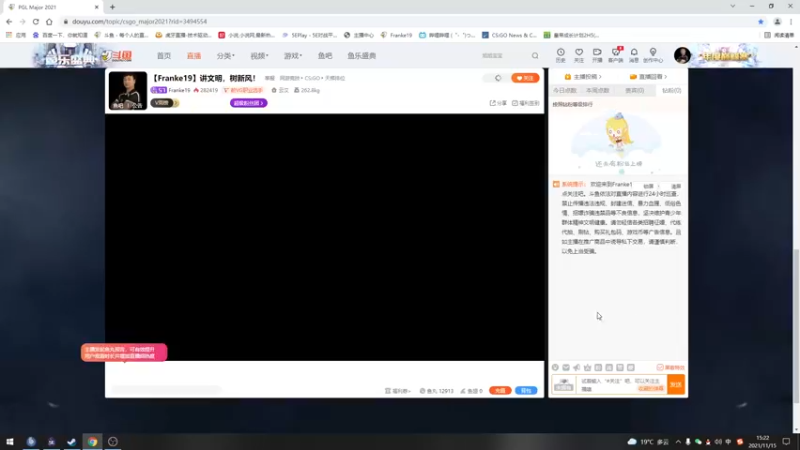The height and width of the screenshot is (450, 800).
Task: Click the blue 背包 backpack button
Action: coord(526,390)
